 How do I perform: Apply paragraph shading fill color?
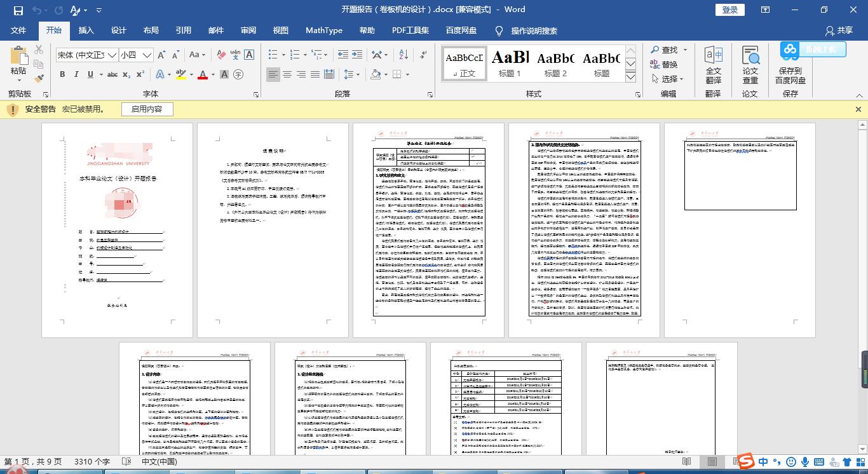click(376, 74)
